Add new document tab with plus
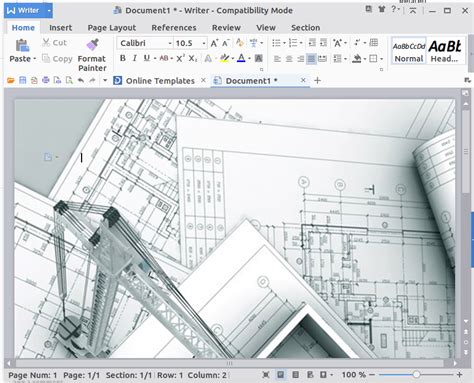The height and width of the screenshot is (383, 474). [x=317, y=80]
